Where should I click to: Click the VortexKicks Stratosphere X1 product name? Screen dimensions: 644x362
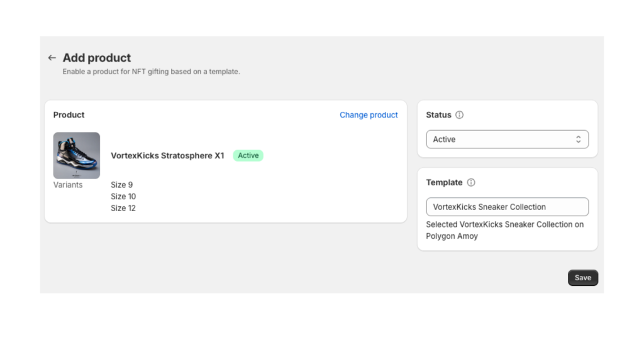(x=167, y=155)
